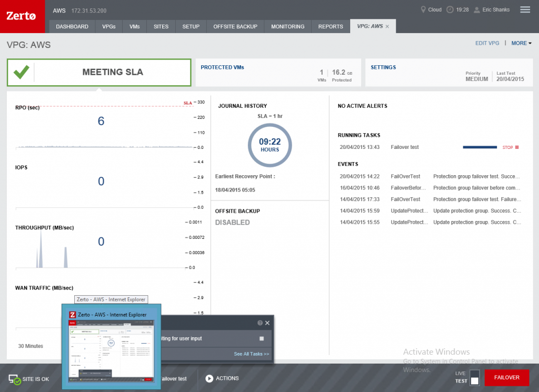Open the Protected VMs panel
This screenshot has height=392, width=539.
(278, 73)
